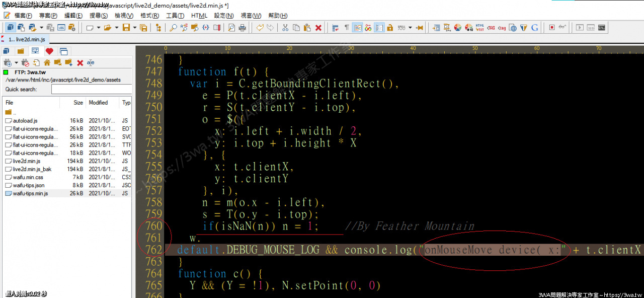Screen dimensions: 644x298
Task: Click the Find magnifier icon
Action: [173, 28]
